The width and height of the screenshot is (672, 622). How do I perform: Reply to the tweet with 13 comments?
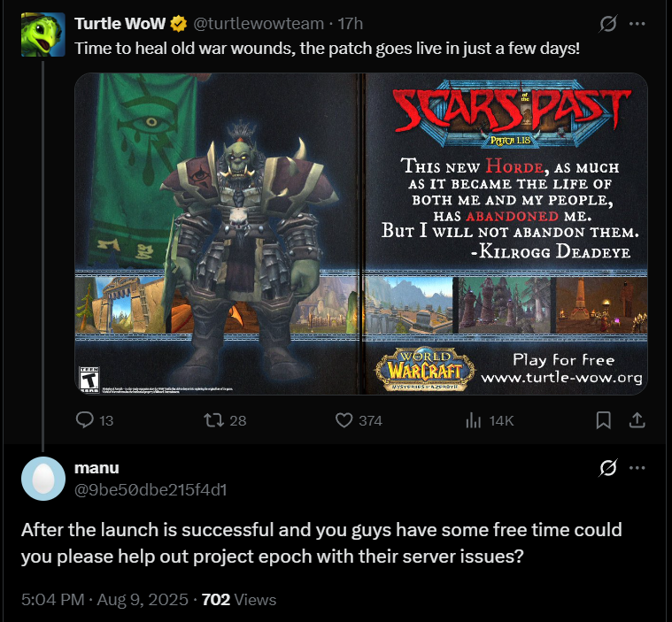point(94,420)
